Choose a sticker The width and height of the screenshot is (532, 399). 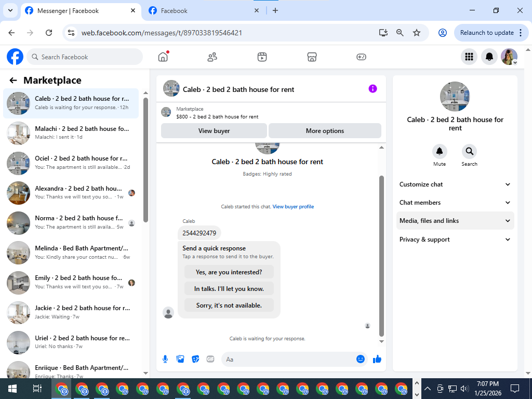click(x=195, y=359)
